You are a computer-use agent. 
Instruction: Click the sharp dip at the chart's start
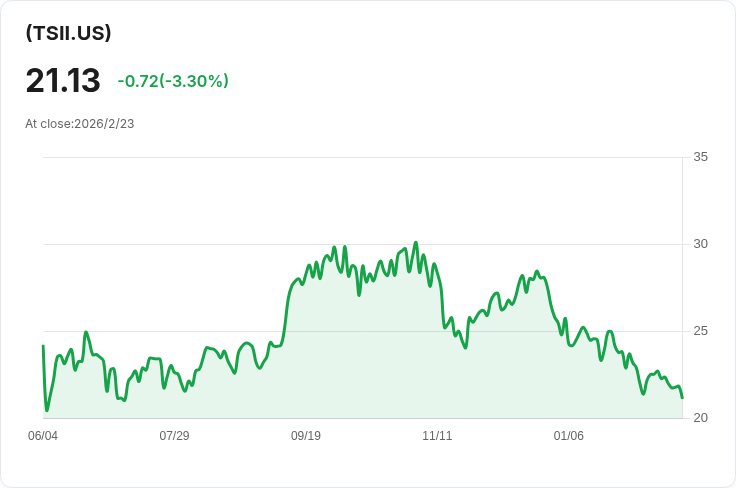point(46,410)
